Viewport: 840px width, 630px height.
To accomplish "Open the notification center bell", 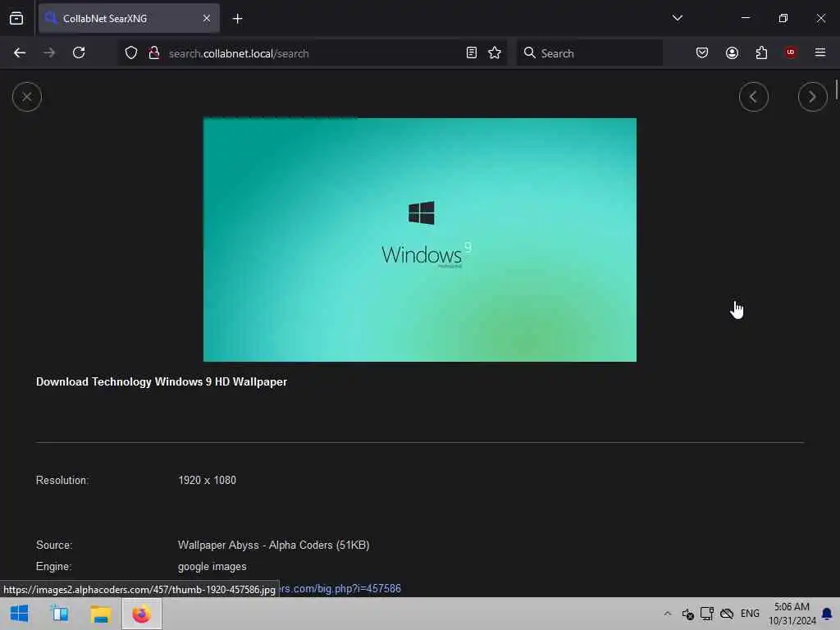I will (x=827, y=614).
